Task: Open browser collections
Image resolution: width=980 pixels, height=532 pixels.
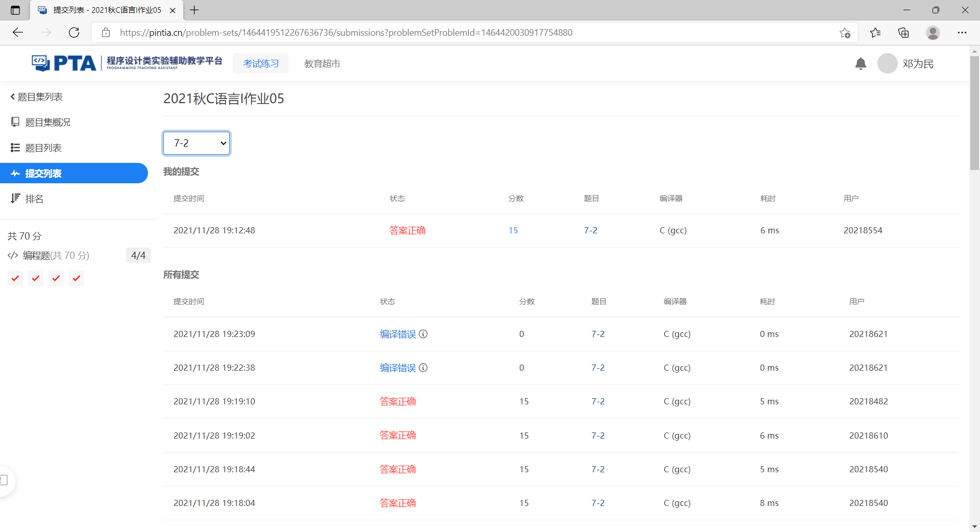Action: tap(903, 33)
